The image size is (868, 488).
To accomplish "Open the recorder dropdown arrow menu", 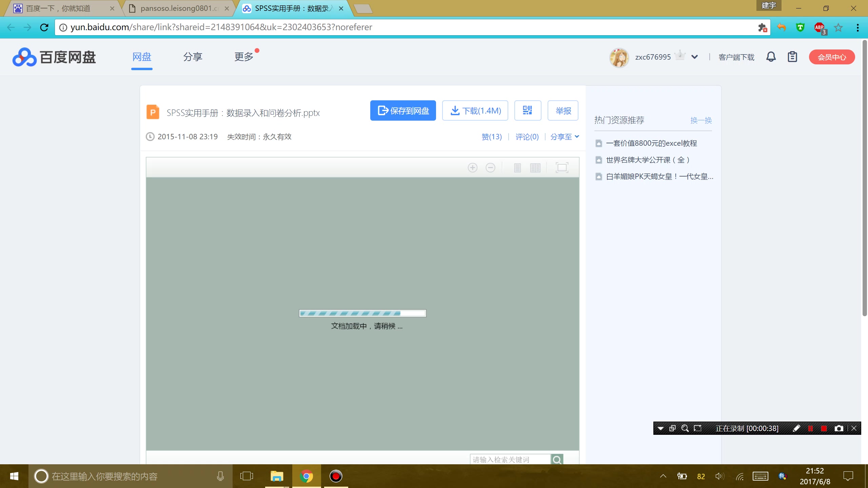I will point(660,428).
